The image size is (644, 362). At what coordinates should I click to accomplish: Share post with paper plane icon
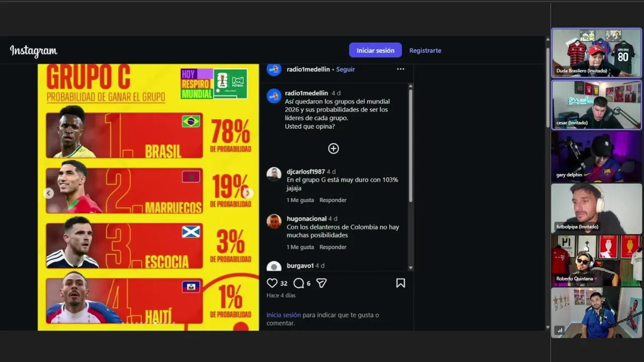click(x=321, y=283)
